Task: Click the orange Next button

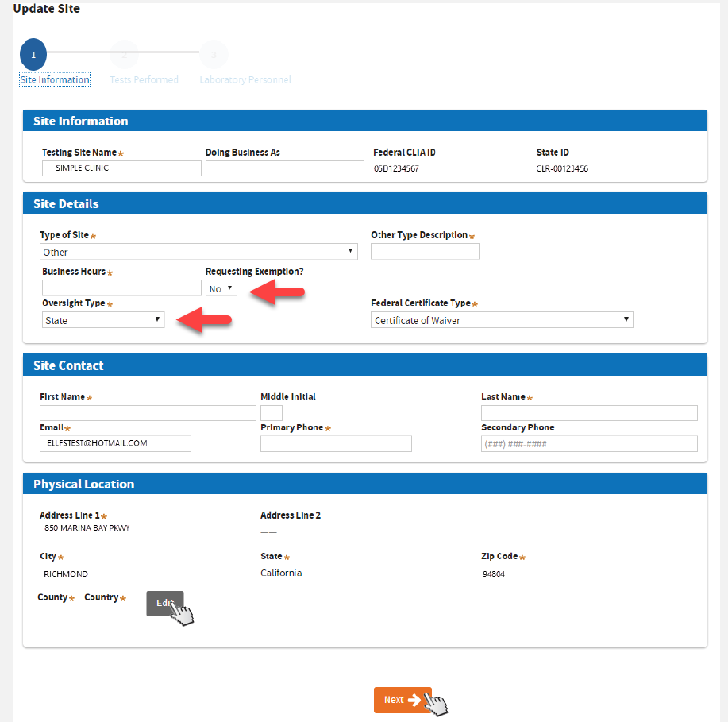Action: click(403, 700)
